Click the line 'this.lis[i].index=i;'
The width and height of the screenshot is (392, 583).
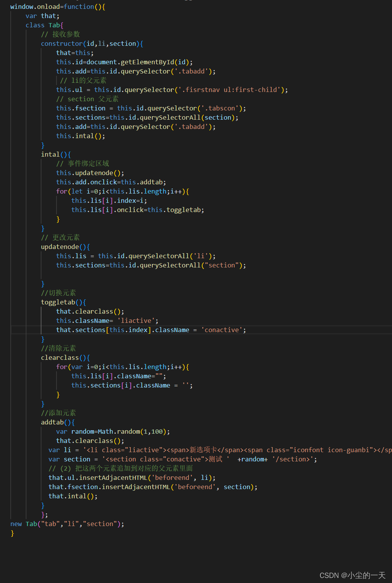coord(109,200)
